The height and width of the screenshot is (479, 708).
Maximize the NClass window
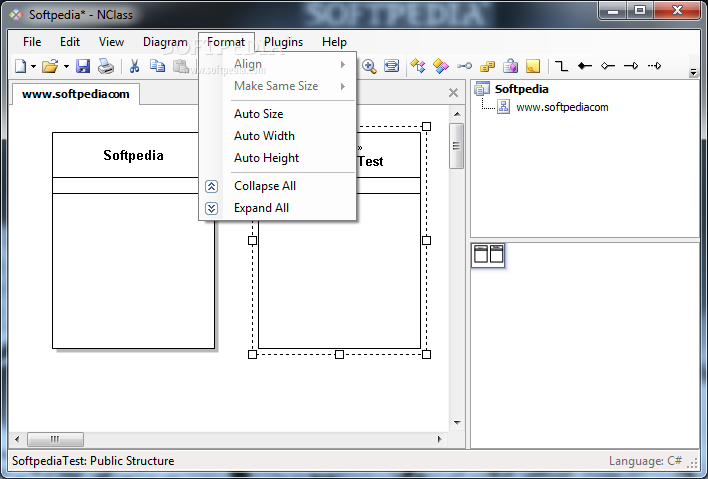pyautogui.click(x=639, y=10)
